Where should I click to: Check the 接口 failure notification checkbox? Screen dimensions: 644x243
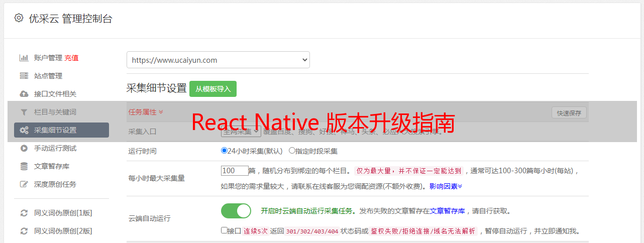(x=224, y=230)
